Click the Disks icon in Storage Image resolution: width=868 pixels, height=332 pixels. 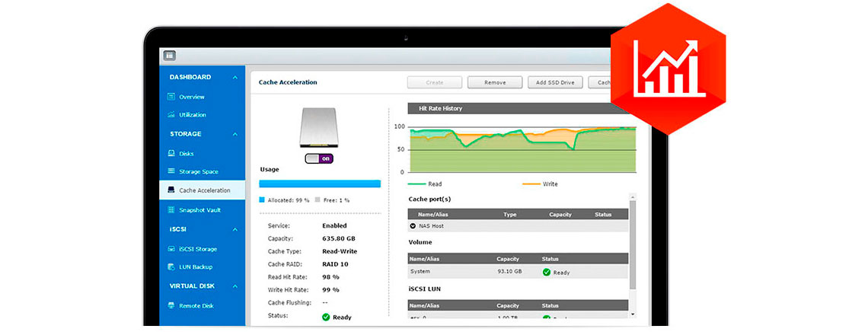click(171, 154)
